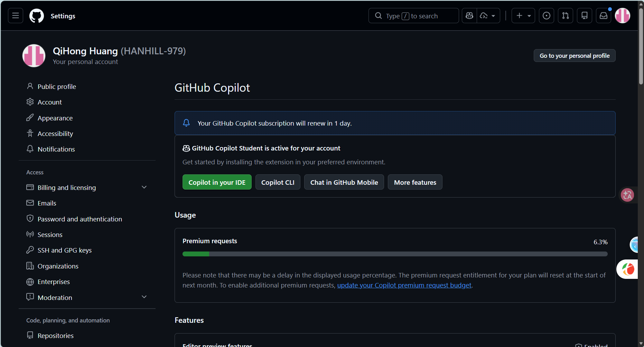Click the Enterprises globe icon
The height and width of the screenshot is (347, 644).
pyautogui.click(x=30, y=282)
